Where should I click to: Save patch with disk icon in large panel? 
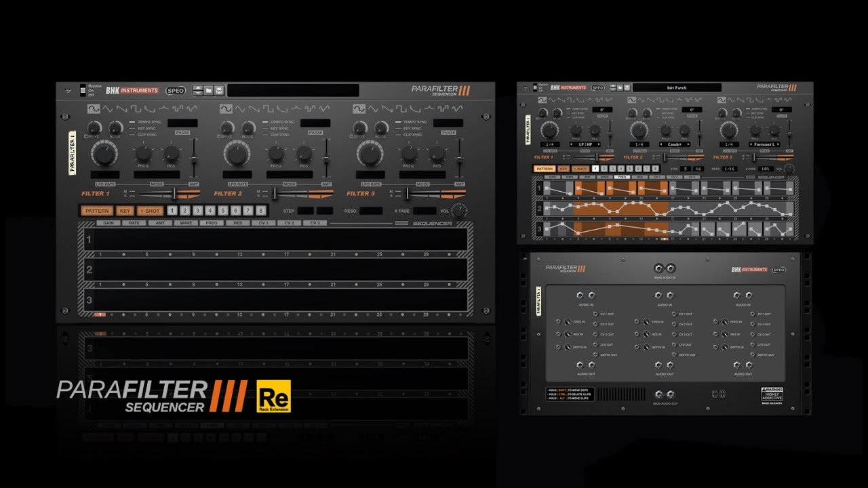click(x=219, y=90)
